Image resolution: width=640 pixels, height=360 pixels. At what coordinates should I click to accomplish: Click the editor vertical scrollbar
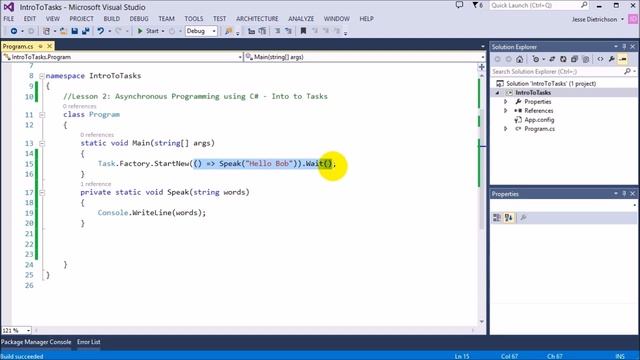click(x=482, y=198)
